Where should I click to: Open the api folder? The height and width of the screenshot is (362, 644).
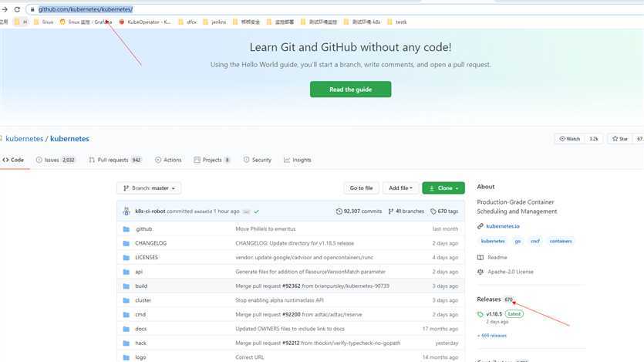[139, 272]
